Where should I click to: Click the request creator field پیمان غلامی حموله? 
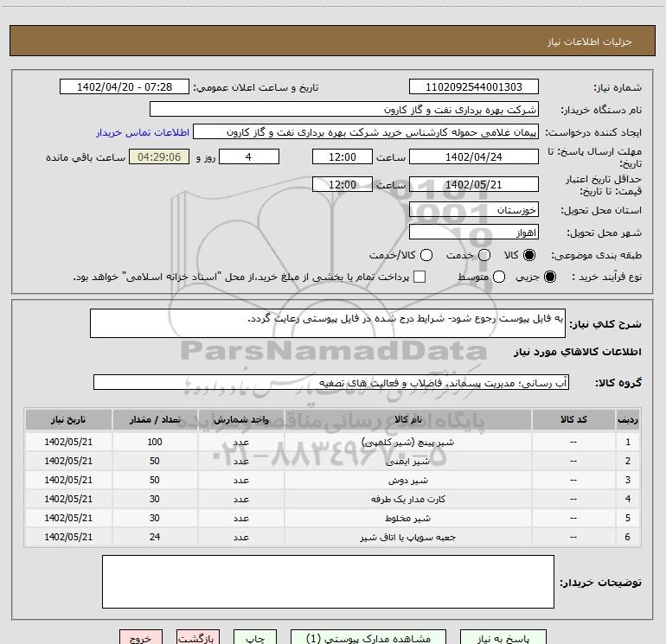366,132
